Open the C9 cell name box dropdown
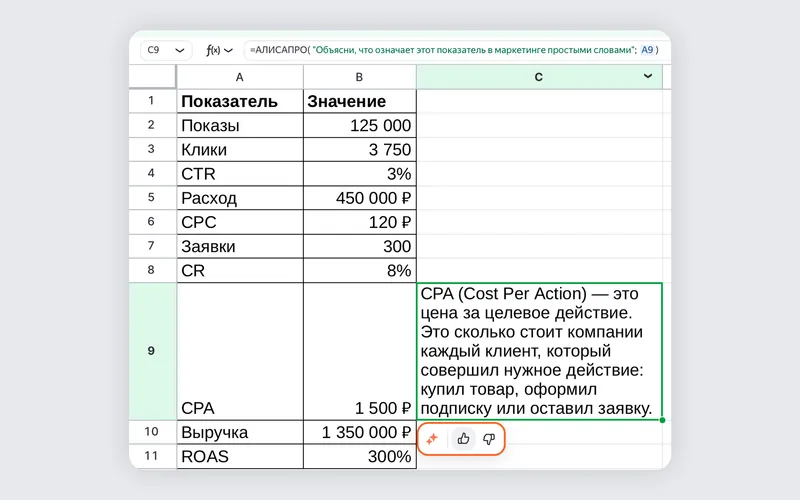The height and width of the screenshot is (500, 800). click(x=180, y=50)
